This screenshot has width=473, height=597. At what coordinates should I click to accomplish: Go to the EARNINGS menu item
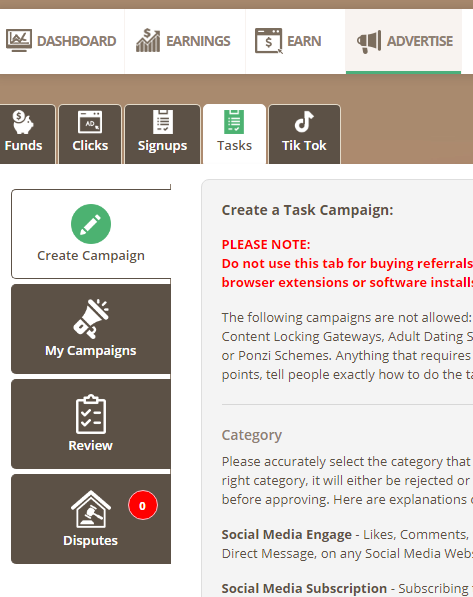pos(184,41)
